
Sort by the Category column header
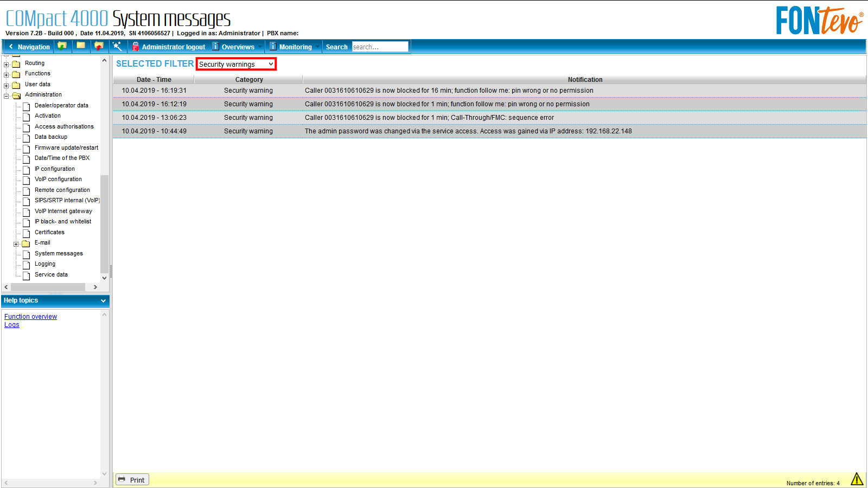pyautogui.click(x=249, y=80)
